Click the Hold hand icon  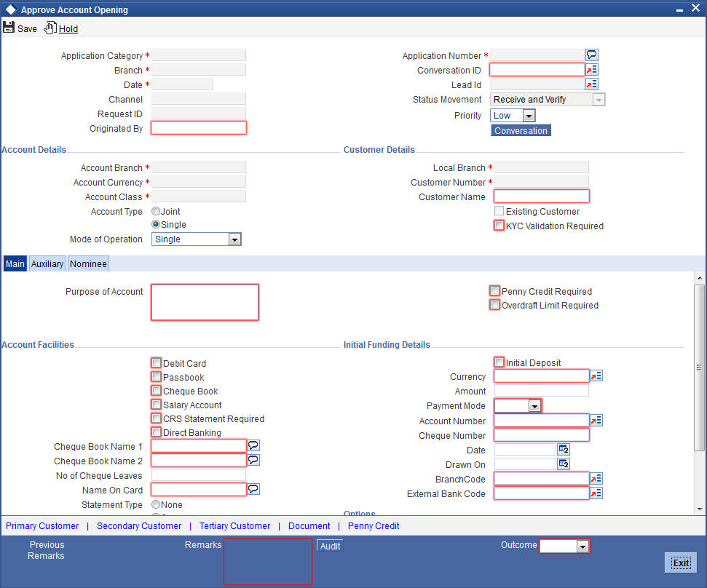[x=50, y=28]
